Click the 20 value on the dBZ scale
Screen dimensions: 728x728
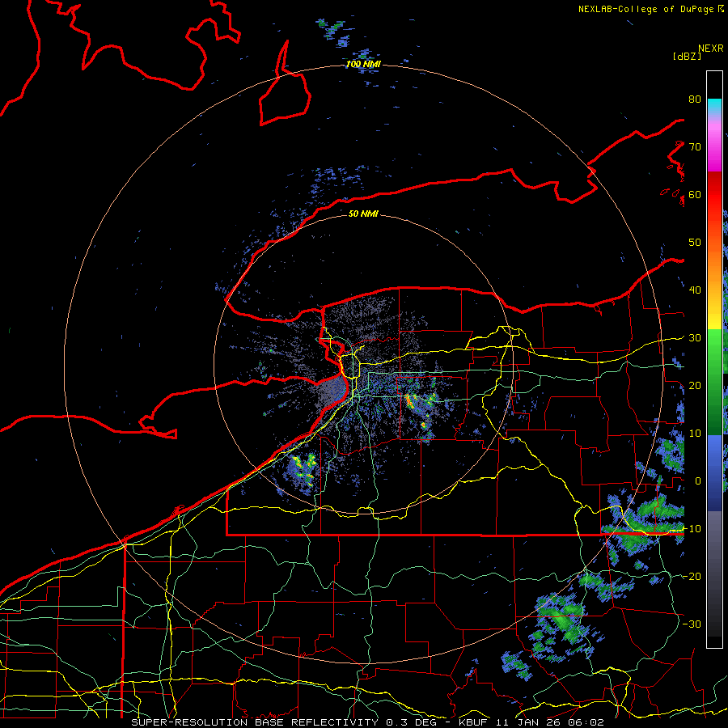(695, 386)
